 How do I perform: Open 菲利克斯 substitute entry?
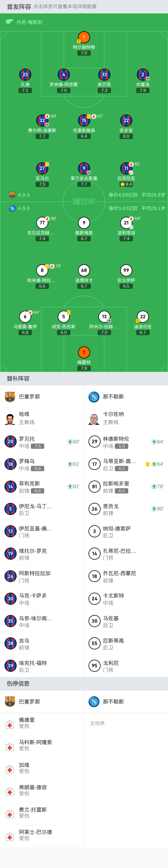(42, 486)
